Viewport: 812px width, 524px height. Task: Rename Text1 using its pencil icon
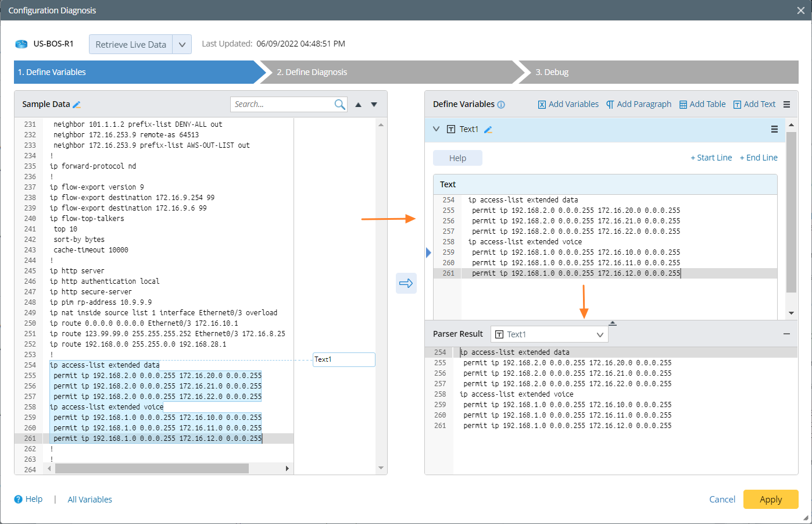pos(488,130)
